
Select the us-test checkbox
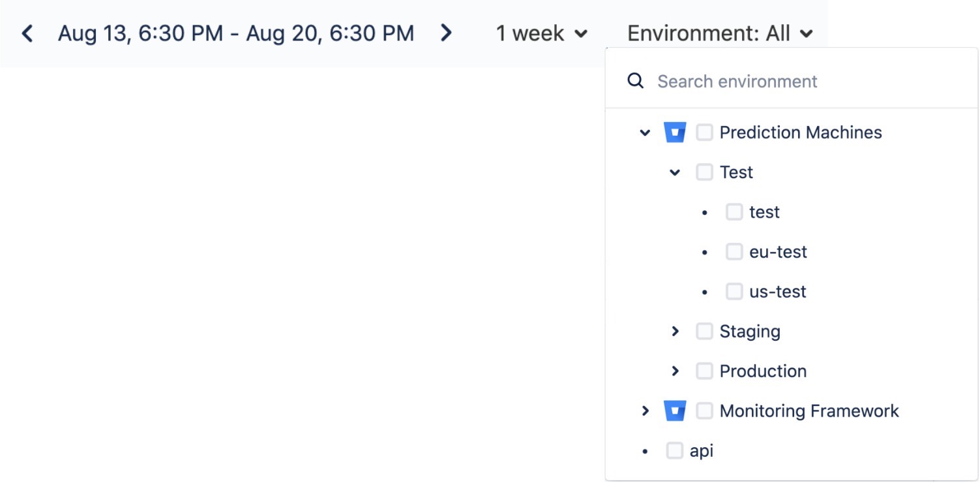[734, 292]
